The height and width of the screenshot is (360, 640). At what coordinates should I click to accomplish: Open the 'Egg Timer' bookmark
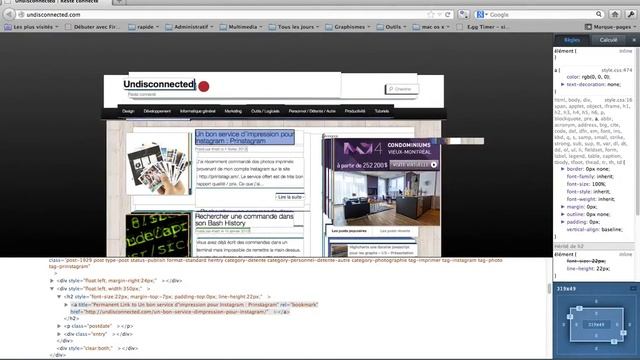tap(483, 27)
